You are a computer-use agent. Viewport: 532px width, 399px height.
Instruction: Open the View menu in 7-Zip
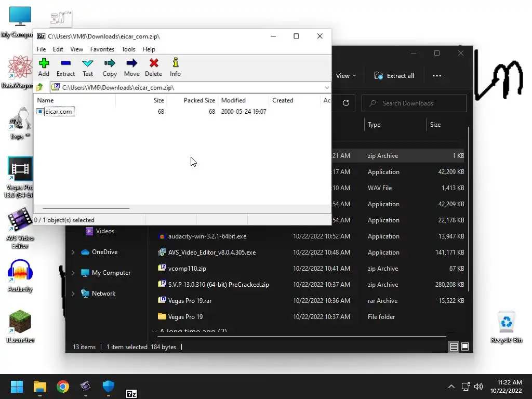[x=77, y=49]
